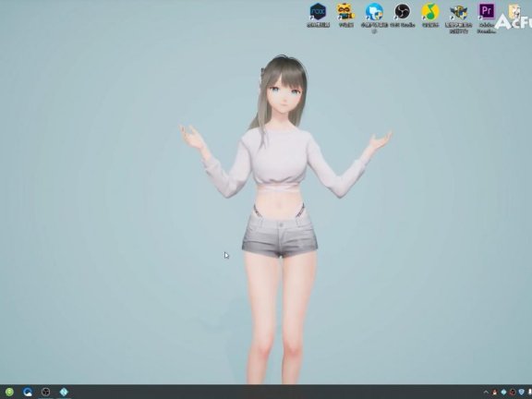
Task: Open the cyan diamond app on the taskbar
Action: 64,393
